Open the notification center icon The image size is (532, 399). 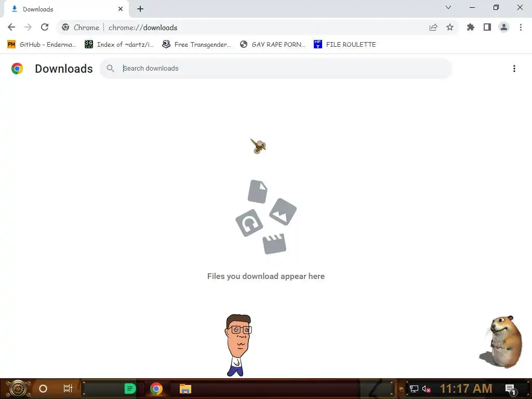511,389
